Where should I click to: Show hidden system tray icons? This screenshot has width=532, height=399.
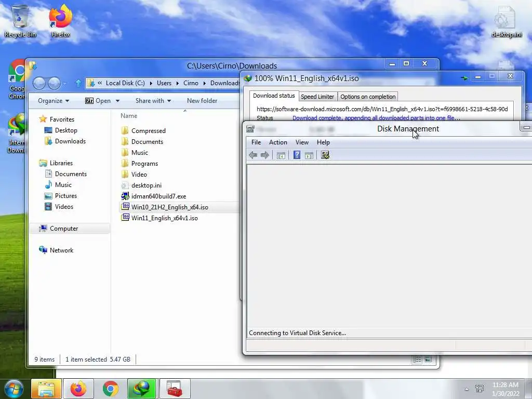(x=467, y=389)
